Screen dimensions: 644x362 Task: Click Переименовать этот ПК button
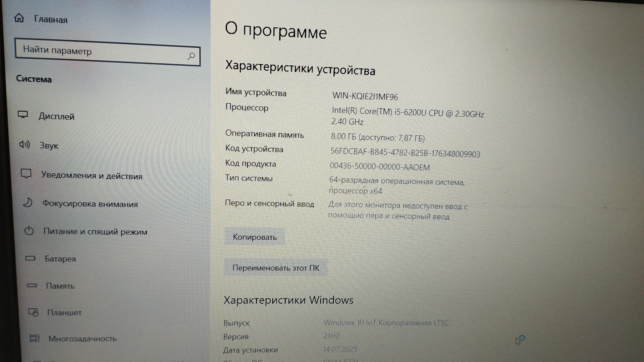tap(276, 268)
